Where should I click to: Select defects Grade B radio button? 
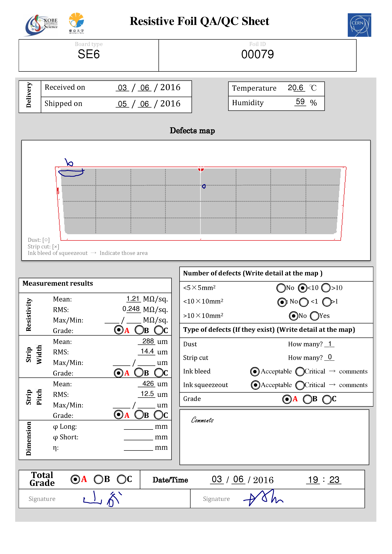[307, 399]
